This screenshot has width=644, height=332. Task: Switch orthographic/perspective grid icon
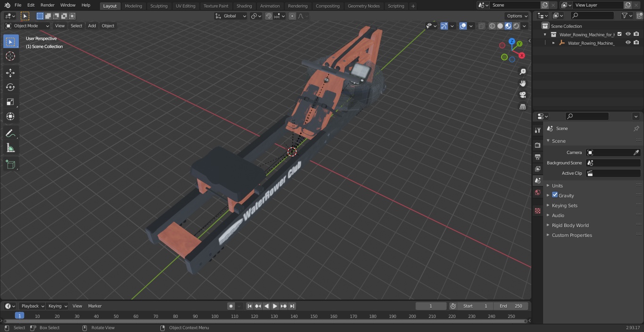(x=522, y=106)
